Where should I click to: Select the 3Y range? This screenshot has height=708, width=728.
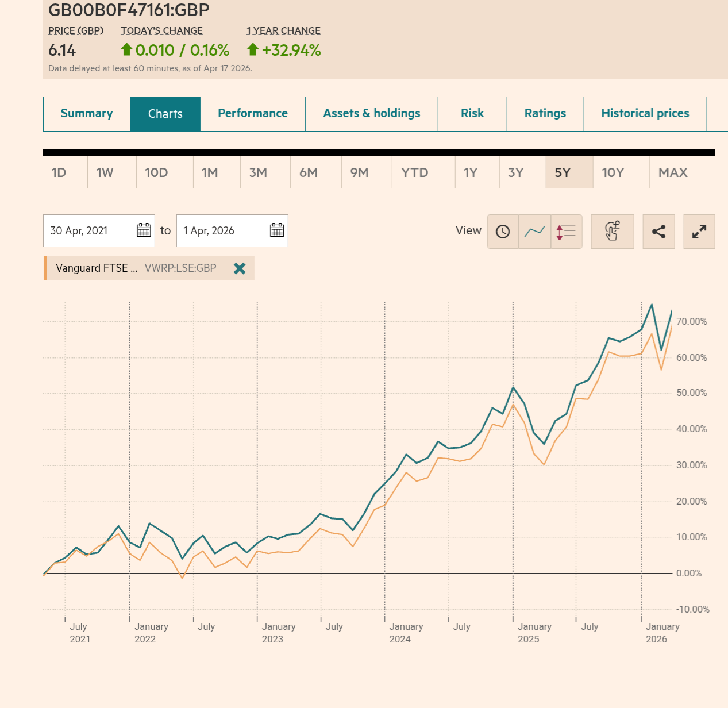[515, 172]
